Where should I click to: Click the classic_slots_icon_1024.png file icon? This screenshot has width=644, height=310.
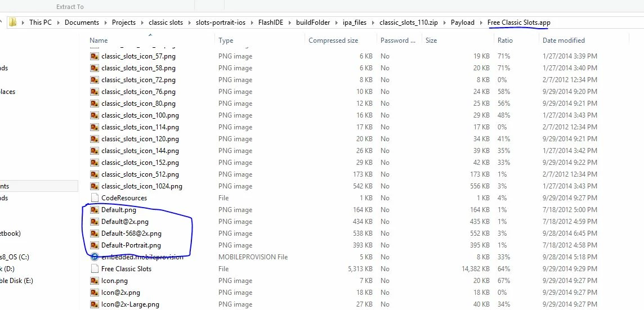click(x=95, y=186)
